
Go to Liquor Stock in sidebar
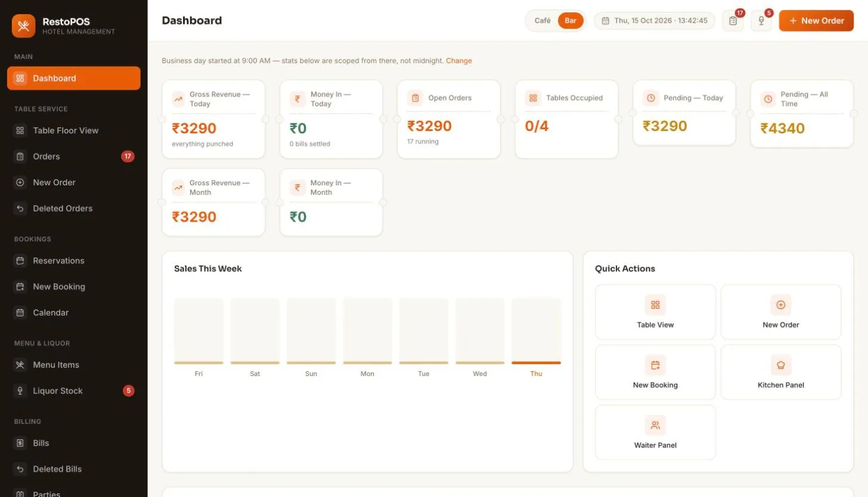pyautogui.click(x=74, y=391)
